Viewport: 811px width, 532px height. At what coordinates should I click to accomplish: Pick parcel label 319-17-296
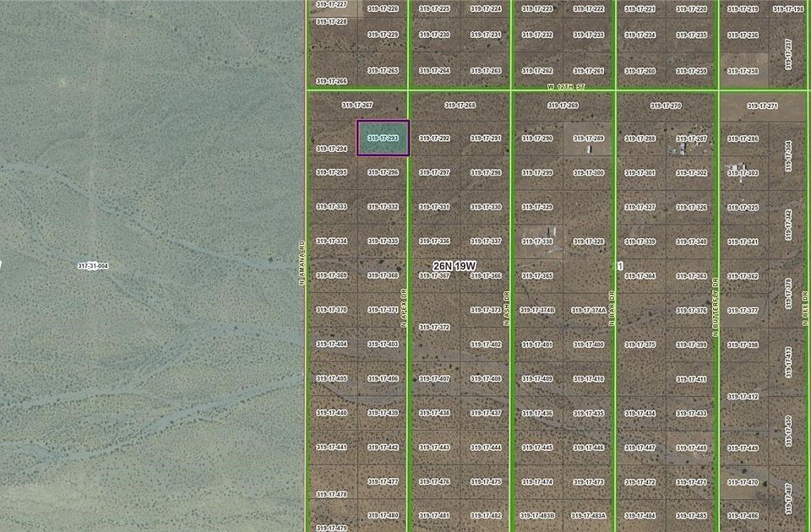pyautogui.click(x=384, y=172)
